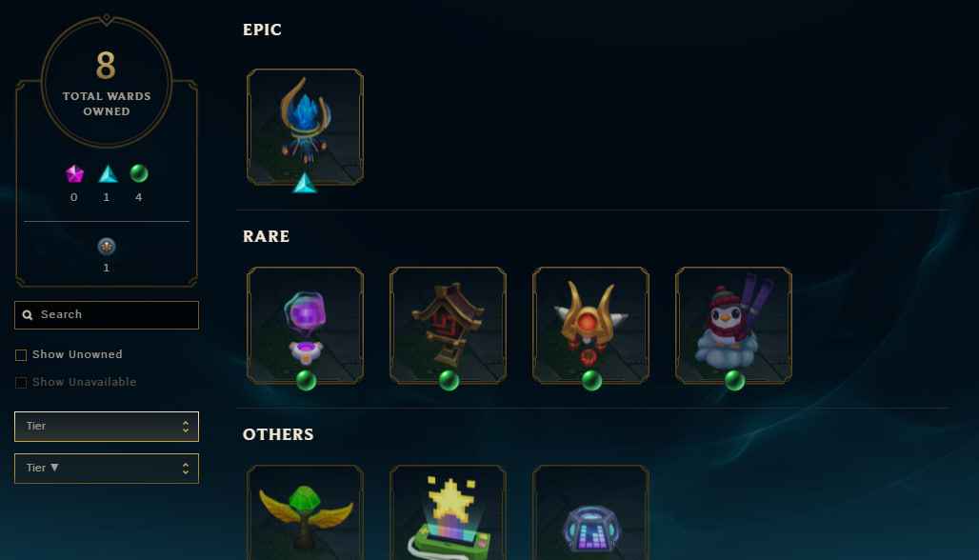Expand the Tier descending sort dropdown
The width and height of the screenshot is (979, 560).
[x=107, y=469]
